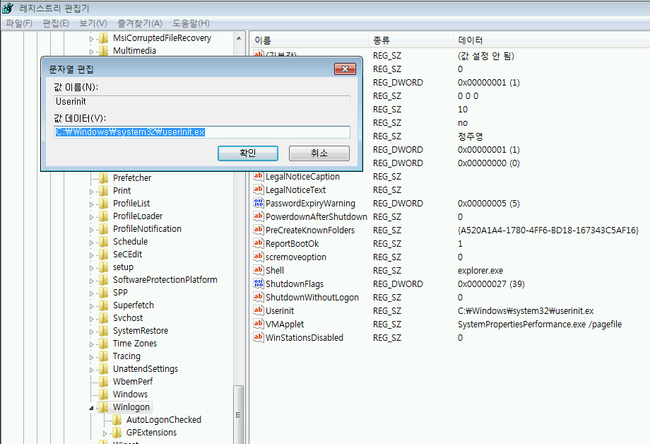The image size is (650, 444).
Task: Expand the ProfileList tree node
Action: [91, 204]
